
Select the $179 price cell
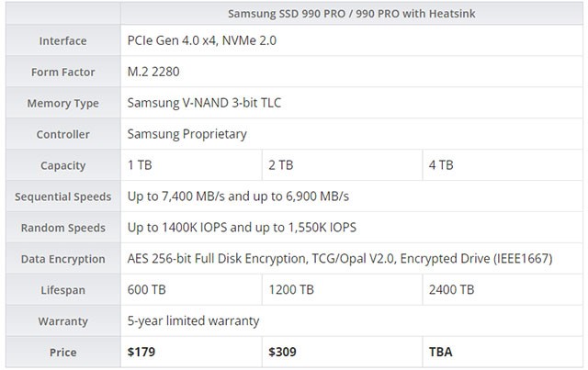pos(143,353)
